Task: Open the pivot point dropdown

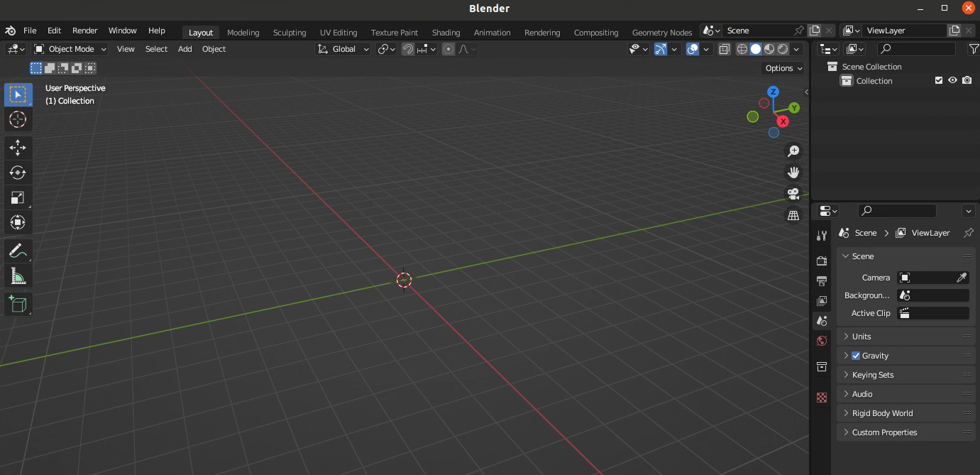Action: 387,49
